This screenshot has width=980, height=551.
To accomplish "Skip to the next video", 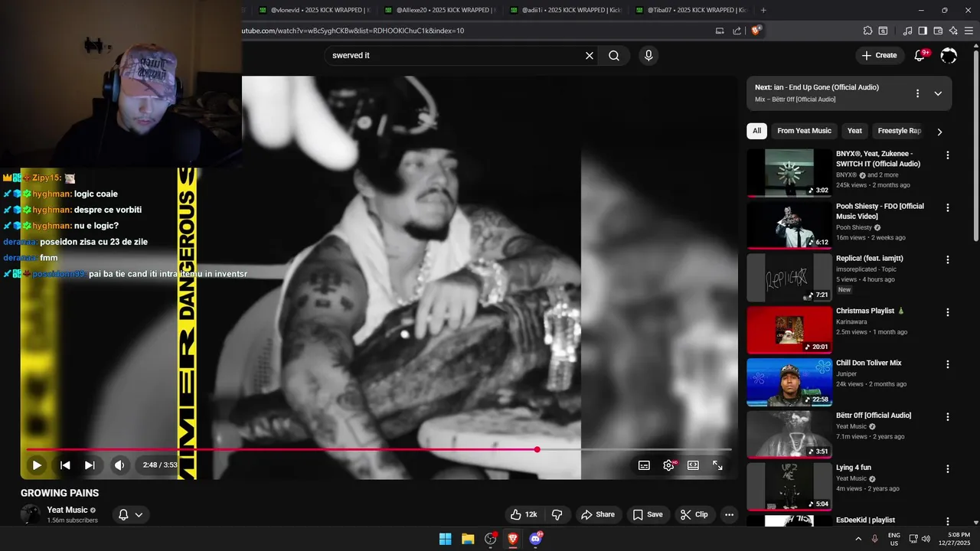I will (x=90, y=465).
